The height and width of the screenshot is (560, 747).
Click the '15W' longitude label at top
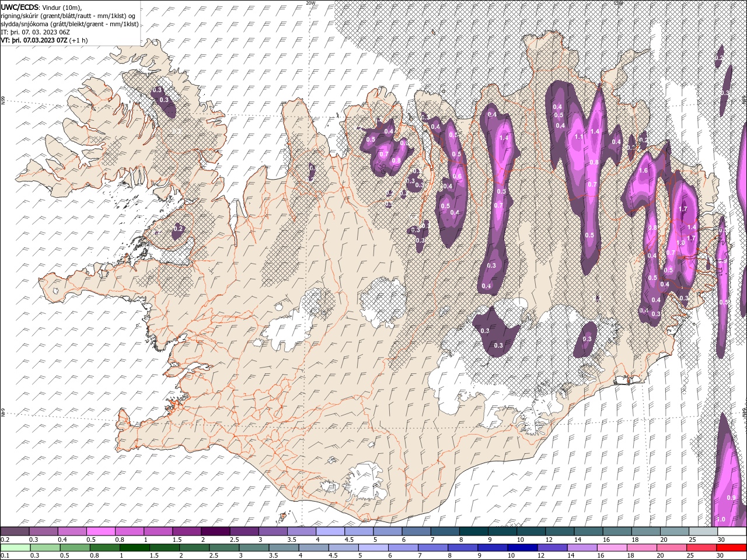click(x=618, y=3)
